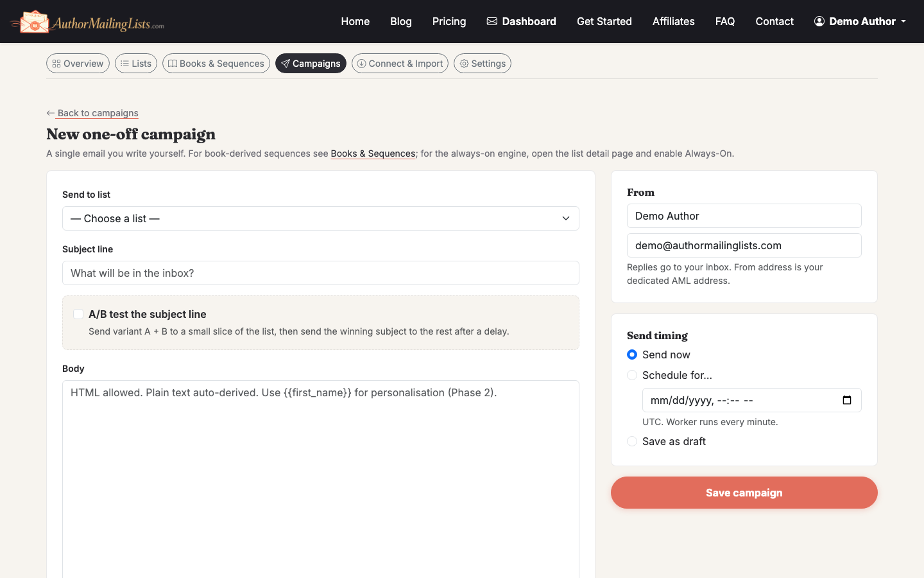The height and width of the screenshot is (578, 924).
Task: Choose the Save as draft radio option
Action: point(632,441)
